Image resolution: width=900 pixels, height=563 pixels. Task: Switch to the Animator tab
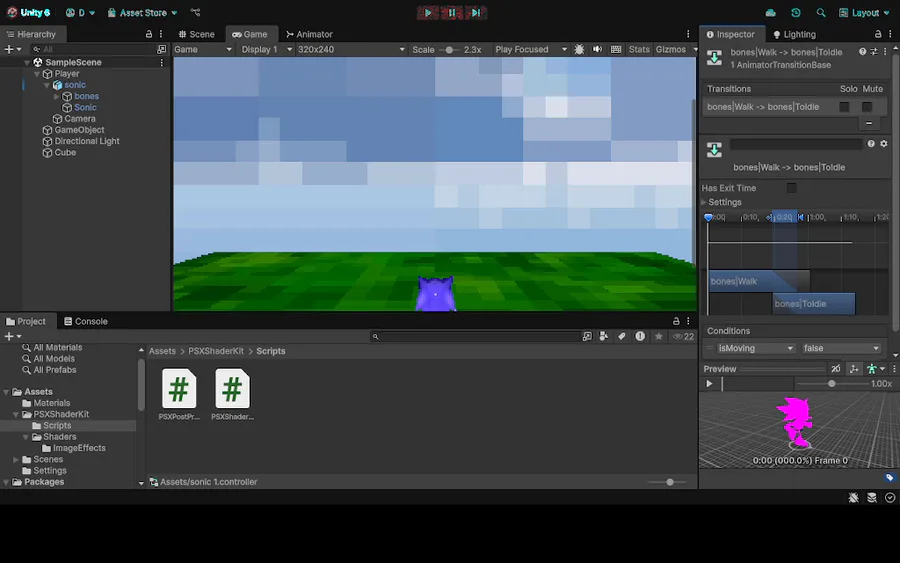pyautogui.click(x=309, y=34)
